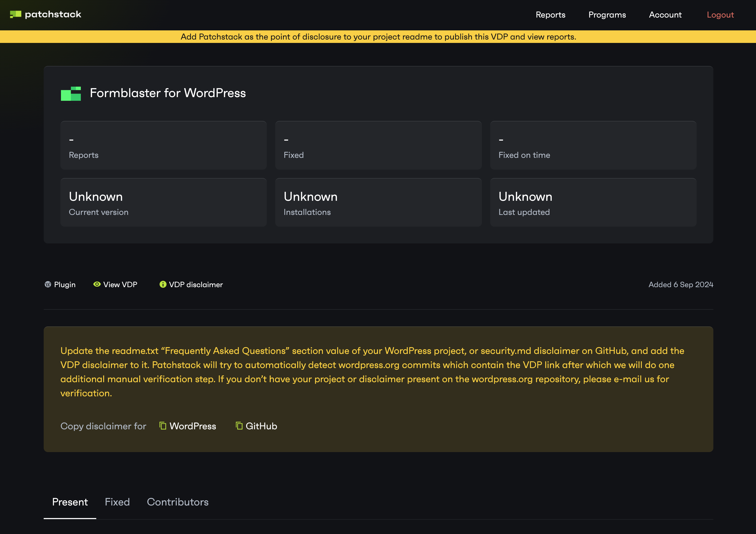Image resolution: width=756 pixels, height=534 pixels.
Task: Select the Present tab
Action: pos(70,502)
